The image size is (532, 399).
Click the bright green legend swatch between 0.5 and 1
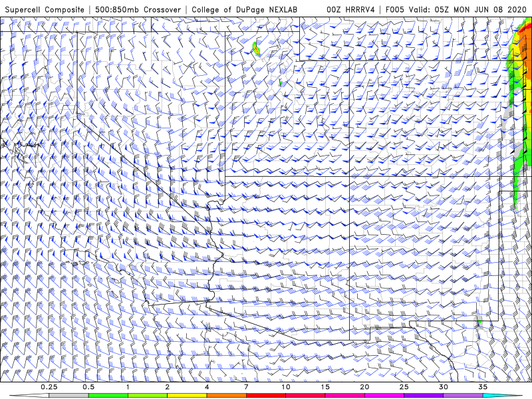click(x=108, y=396)
